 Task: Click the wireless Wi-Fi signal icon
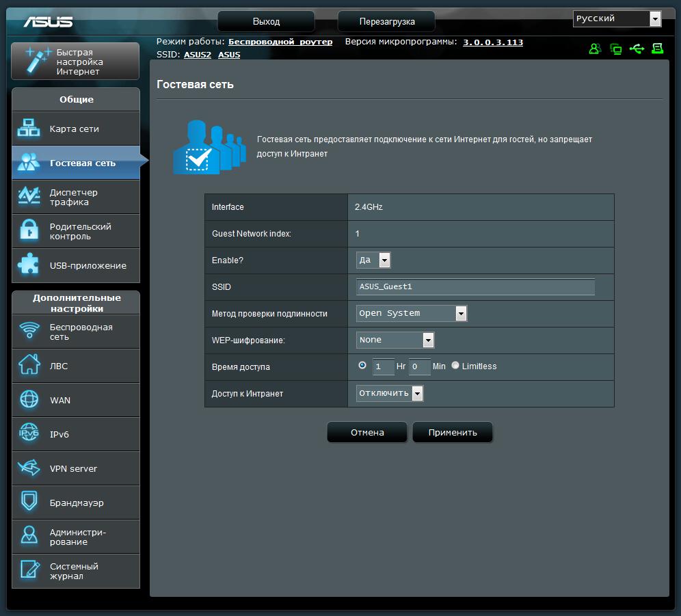coord(29,331)
